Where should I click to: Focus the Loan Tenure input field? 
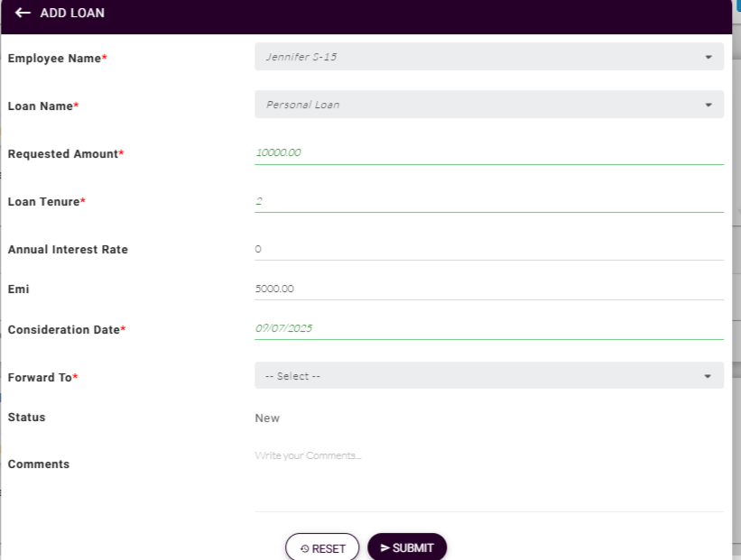point(488,201)
